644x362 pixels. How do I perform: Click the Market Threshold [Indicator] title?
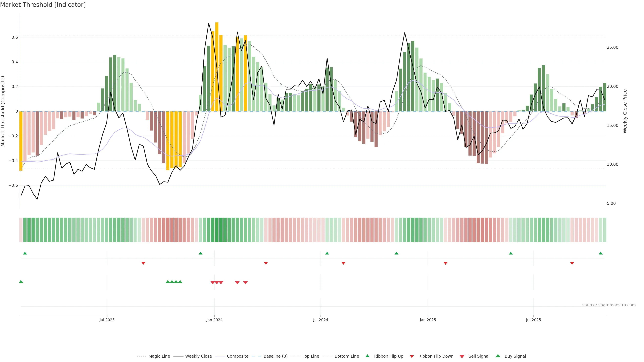tap(43, 5)
